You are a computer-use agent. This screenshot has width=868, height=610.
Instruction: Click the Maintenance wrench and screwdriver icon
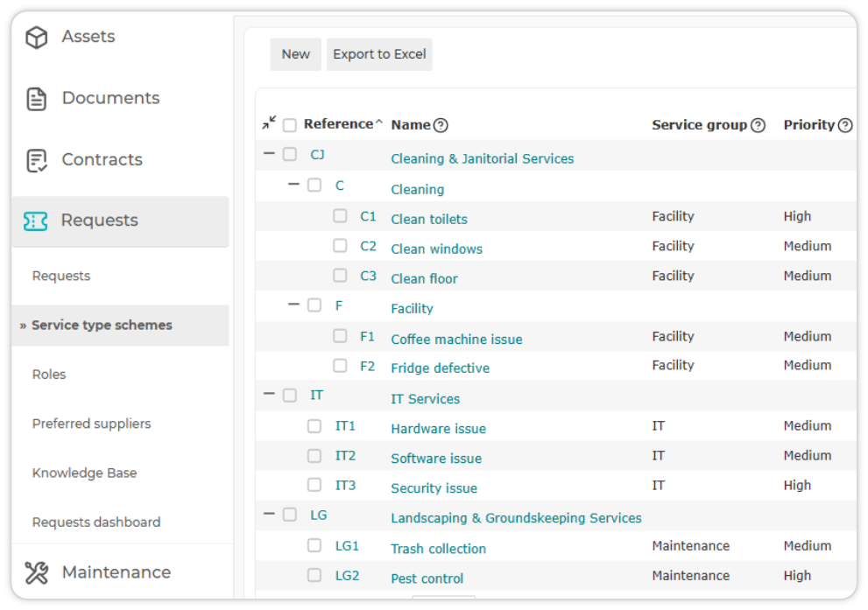37,573
